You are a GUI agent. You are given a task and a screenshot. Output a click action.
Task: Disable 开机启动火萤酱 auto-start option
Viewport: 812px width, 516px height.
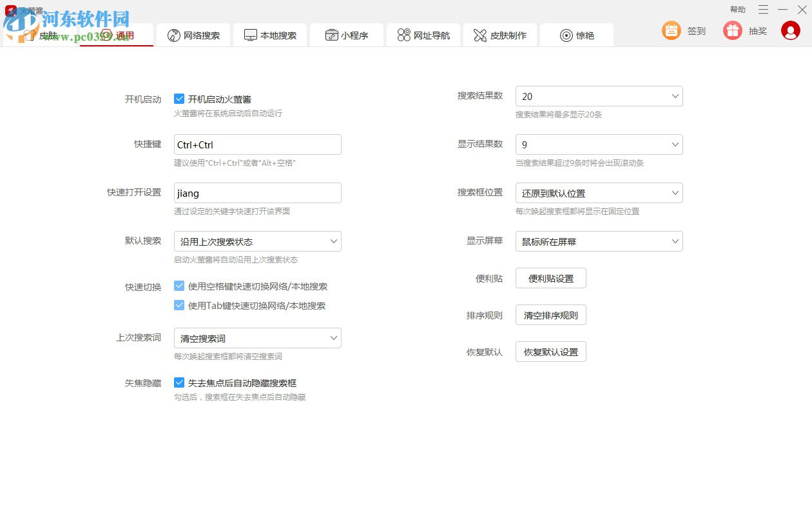(x=179, y=99)
